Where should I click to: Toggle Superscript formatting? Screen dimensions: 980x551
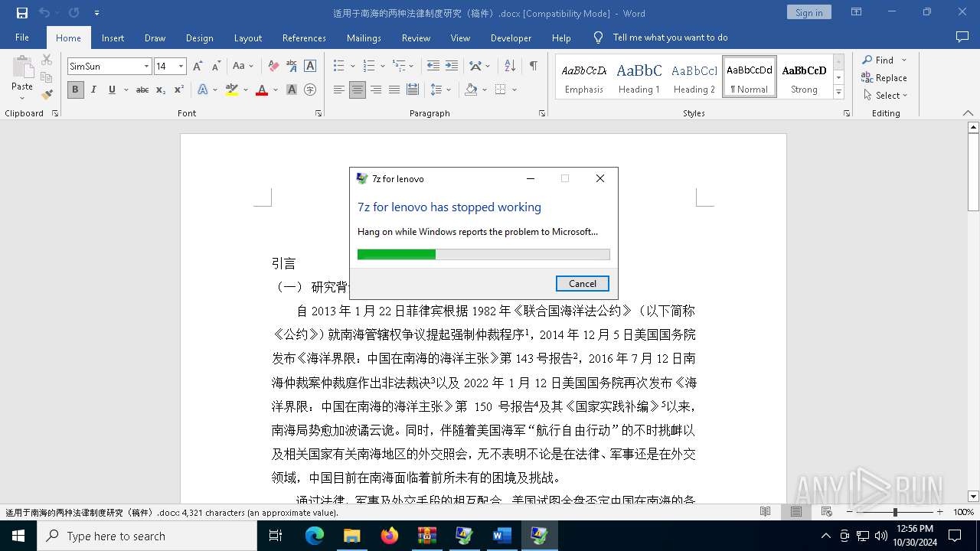(x=179, y=90)
